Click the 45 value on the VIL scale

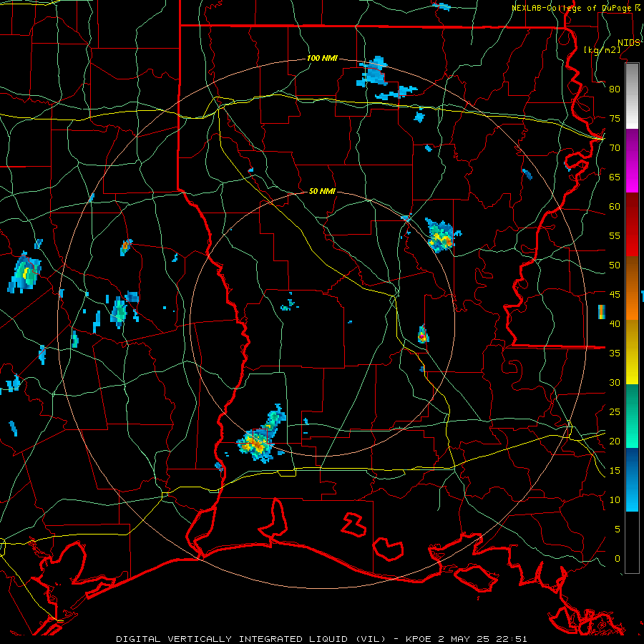coord(615,295)
